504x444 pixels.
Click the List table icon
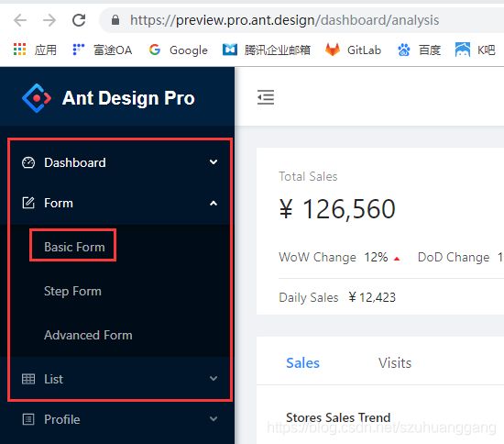click(x=28, y=379)
